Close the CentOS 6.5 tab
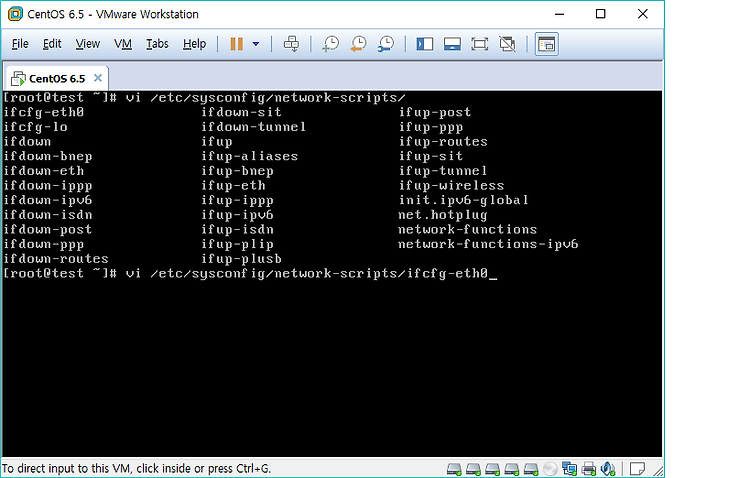 (x=98, y=78)
